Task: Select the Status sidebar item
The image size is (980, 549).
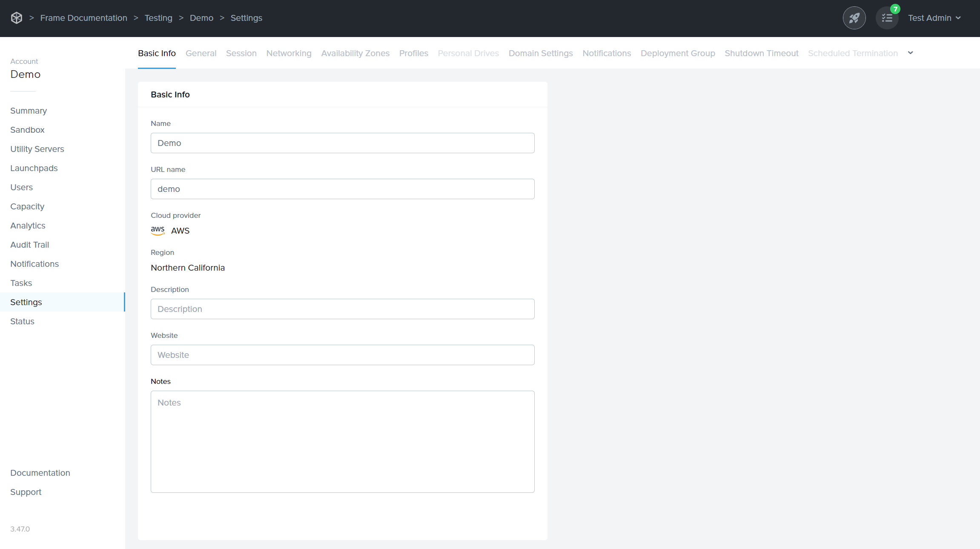Action: pyautogui.click(x=22, y=321)
